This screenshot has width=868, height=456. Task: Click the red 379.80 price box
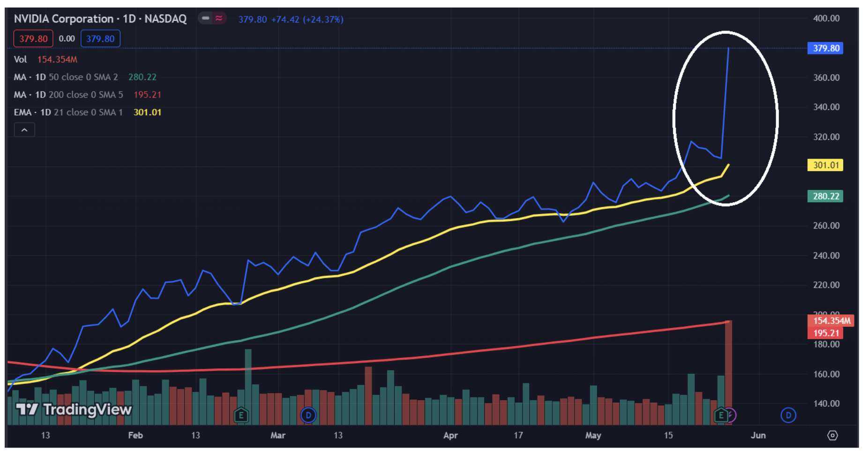tap(33, 38)
